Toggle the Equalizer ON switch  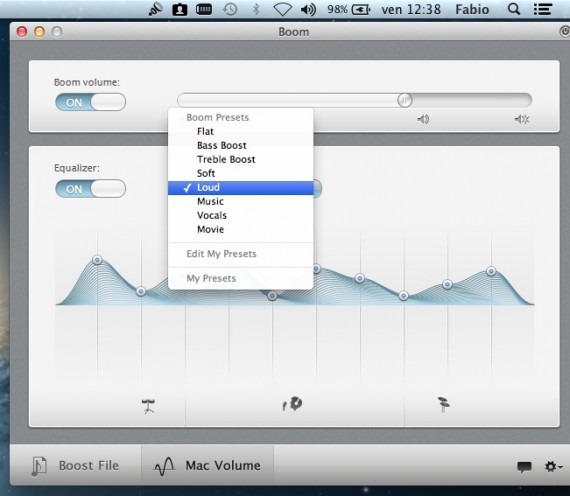(91, 188)
